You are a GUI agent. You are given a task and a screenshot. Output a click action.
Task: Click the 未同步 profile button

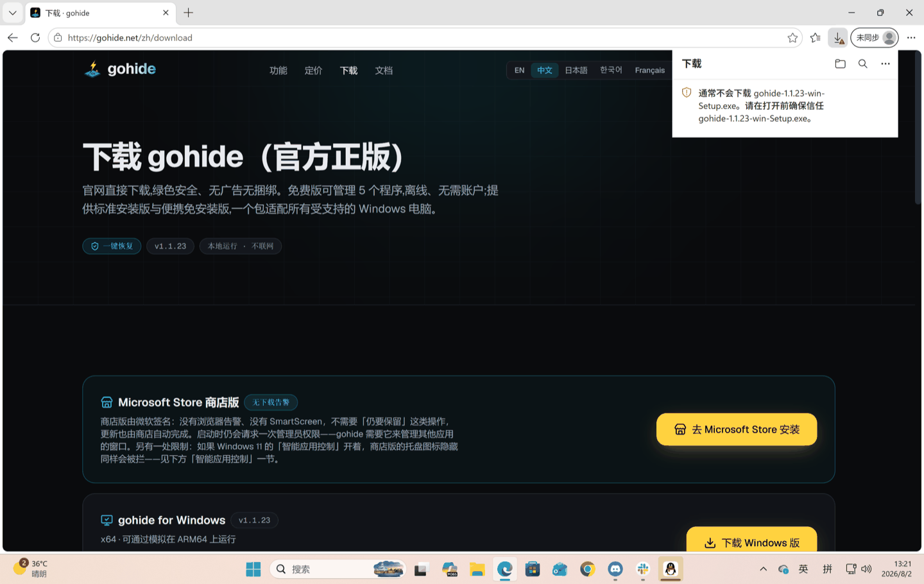pos(875,38)
